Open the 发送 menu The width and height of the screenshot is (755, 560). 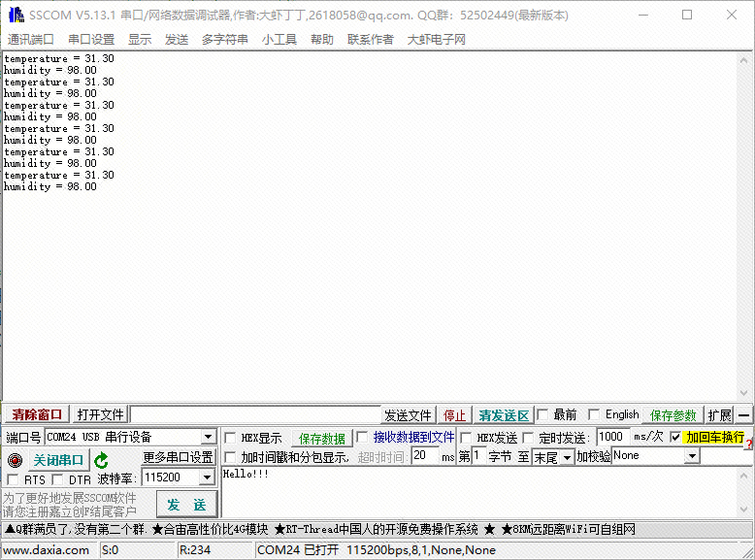pyautogui.click(x=177, y=40)
